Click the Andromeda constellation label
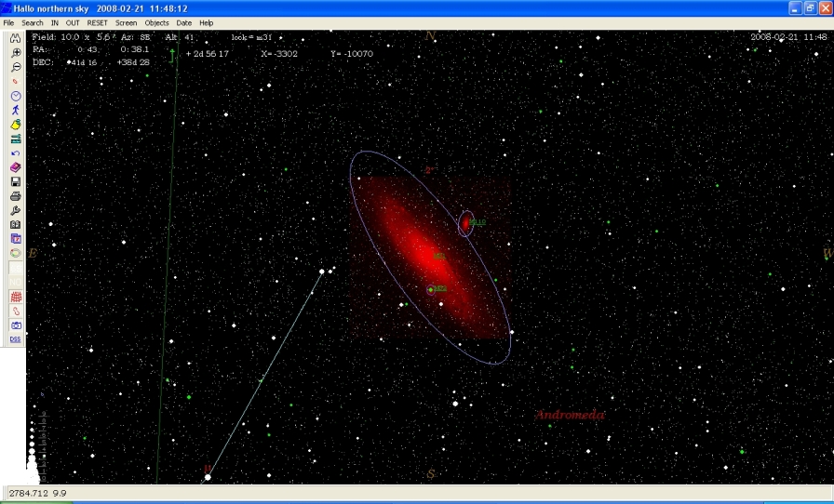 (571, 415)
